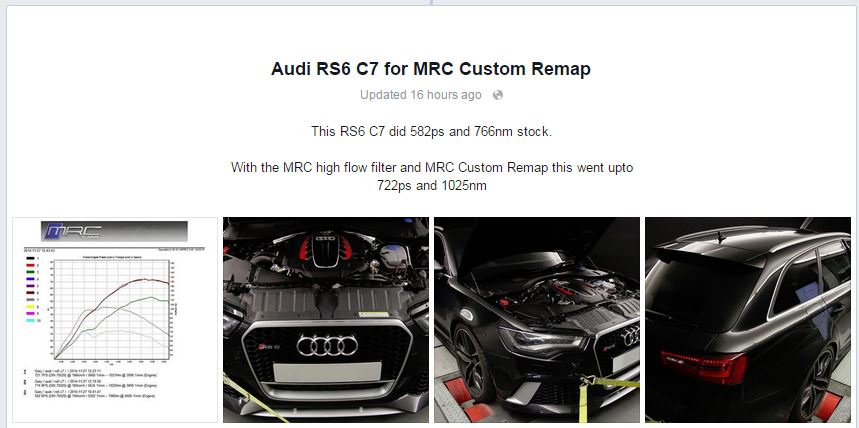
Task: Click the MRC logo banner in dyno sheet
Action: (114, 231)
